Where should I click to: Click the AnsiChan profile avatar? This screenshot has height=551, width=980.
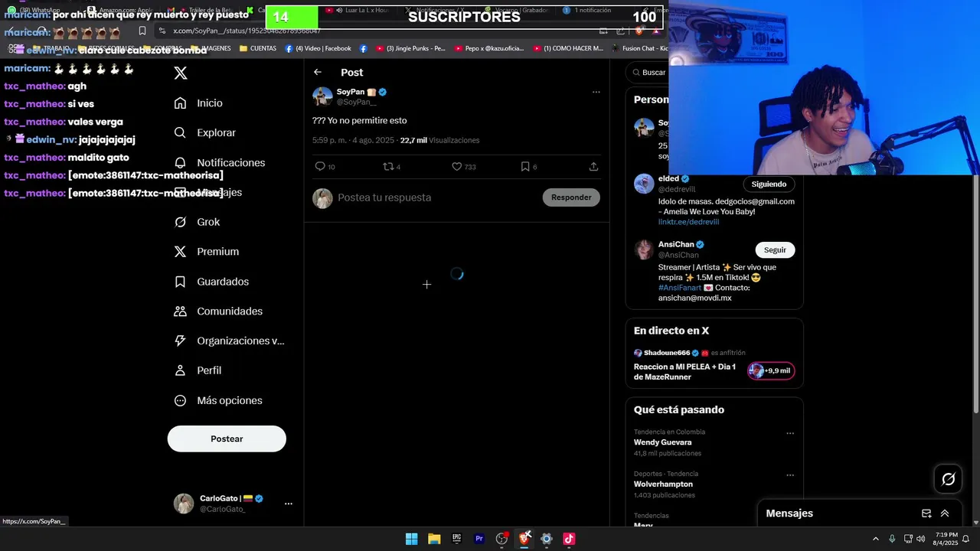644,249
